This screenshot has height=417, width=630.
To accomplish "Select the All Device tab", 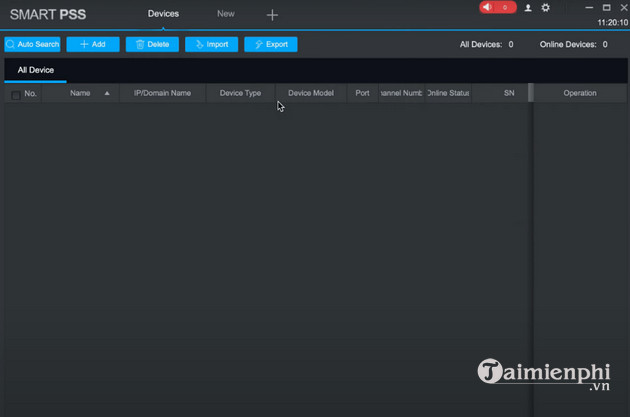I will (x=36, y=70).
